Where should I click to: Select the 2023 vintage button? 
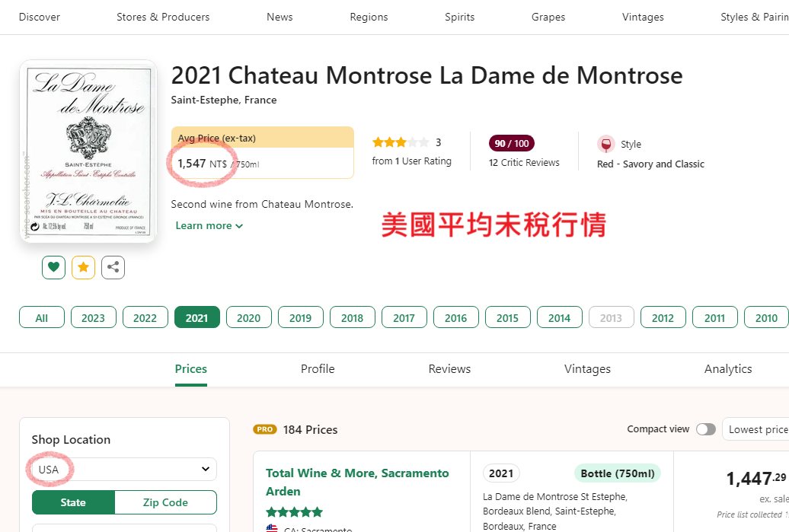[x=94, y=317]
